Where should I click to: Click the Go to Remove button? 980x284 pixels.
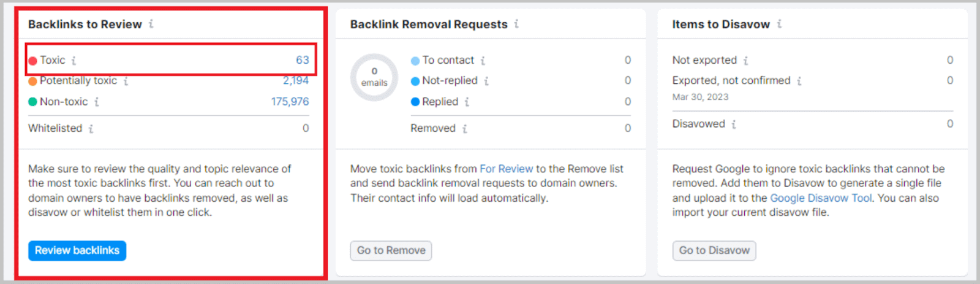[391, 250]
